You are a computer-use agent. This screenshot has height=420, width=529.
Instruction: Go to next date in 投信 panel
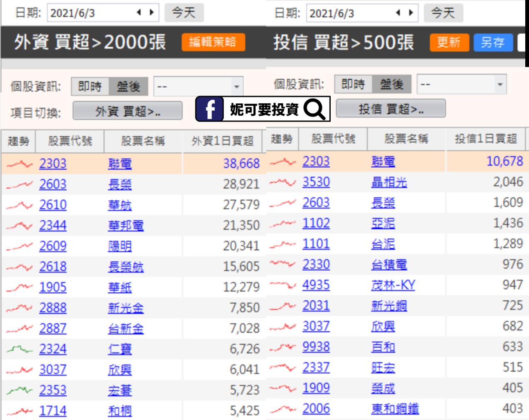[x=411, y=12]
